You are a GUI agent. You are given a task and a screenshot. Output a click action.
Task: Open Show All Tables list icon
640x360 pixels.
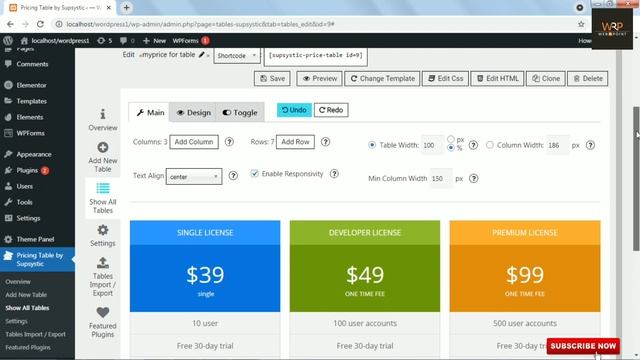click(103, 188)
